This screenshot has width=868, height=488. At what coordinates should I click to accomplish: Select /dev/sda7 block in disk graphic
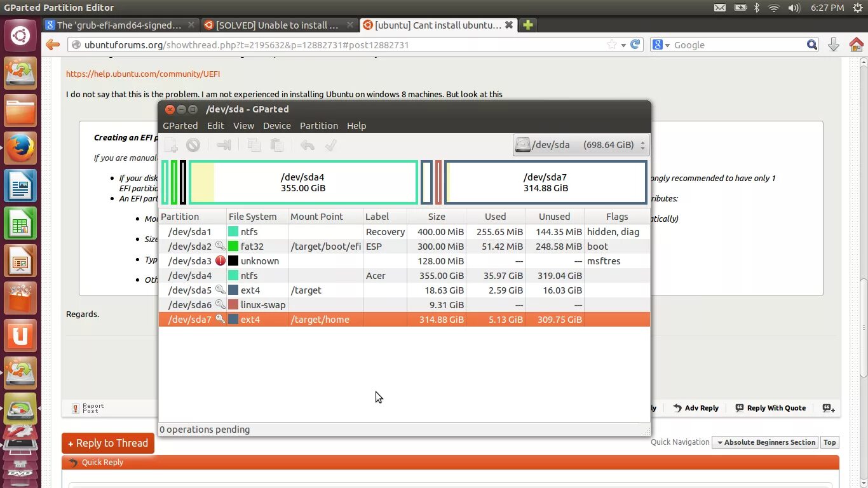click(545, 182)
